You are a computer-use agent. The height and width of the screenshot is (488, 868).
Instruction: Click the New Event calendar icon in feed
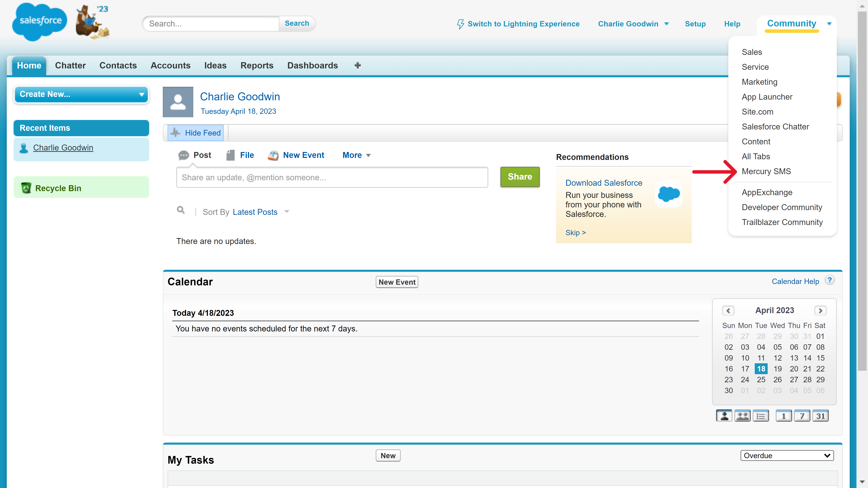pyautogui.click(x=273, y=155)
